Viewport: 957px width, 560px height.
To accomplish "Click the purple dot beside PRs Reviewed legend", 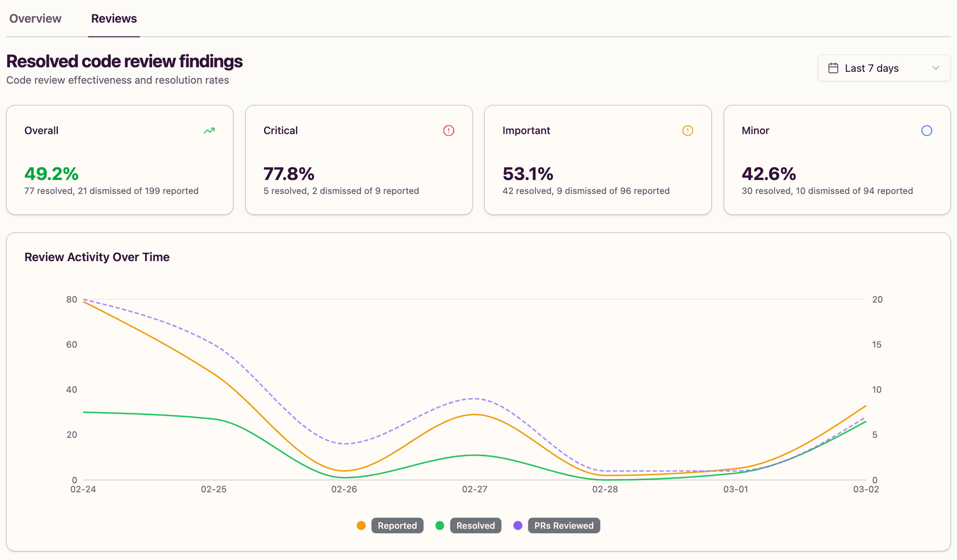I will pyautogui.click(x=518, y=525).
